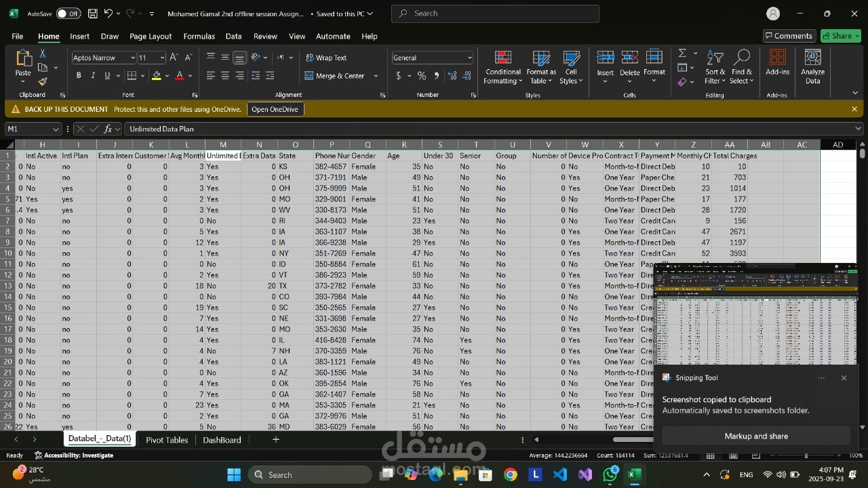Expand the Name Box dropdown arrow
The height and width of the screenshot is (488, 868).
(x=56, y=129)
